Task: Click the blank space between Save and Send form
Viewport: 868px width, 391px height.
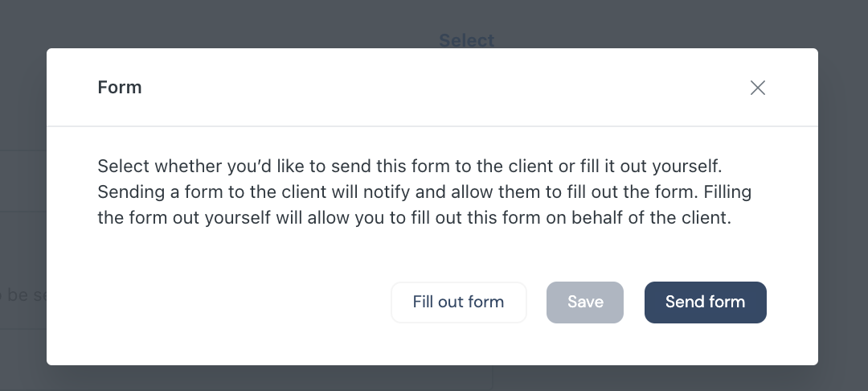Action: click(634, 303)
